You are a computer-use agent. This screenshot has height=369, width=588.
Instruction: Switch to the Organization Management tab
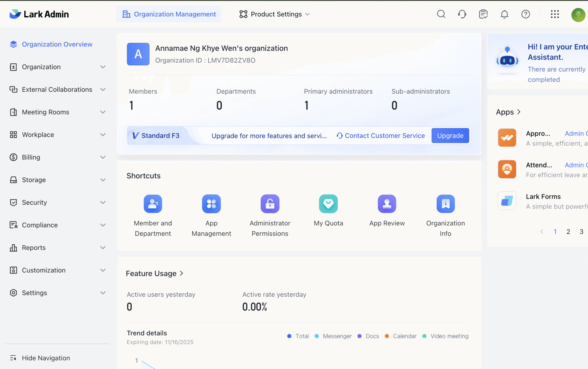coord(169,14)
